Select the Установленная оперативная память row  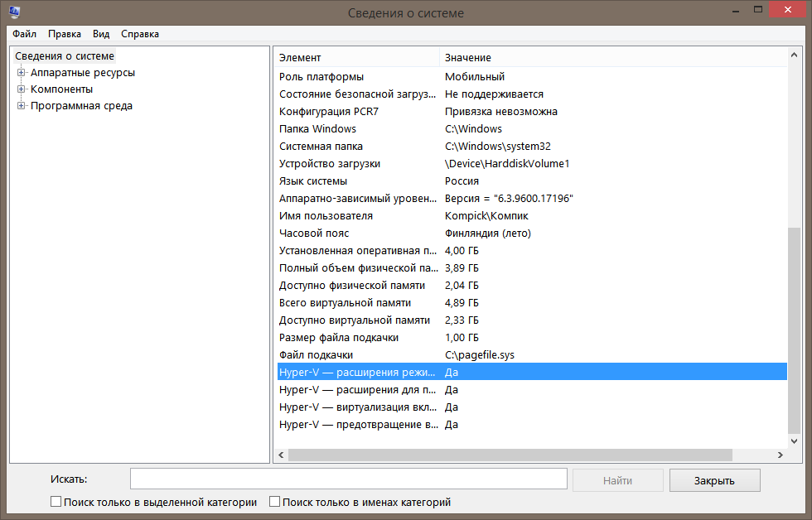tap(532, 250)
